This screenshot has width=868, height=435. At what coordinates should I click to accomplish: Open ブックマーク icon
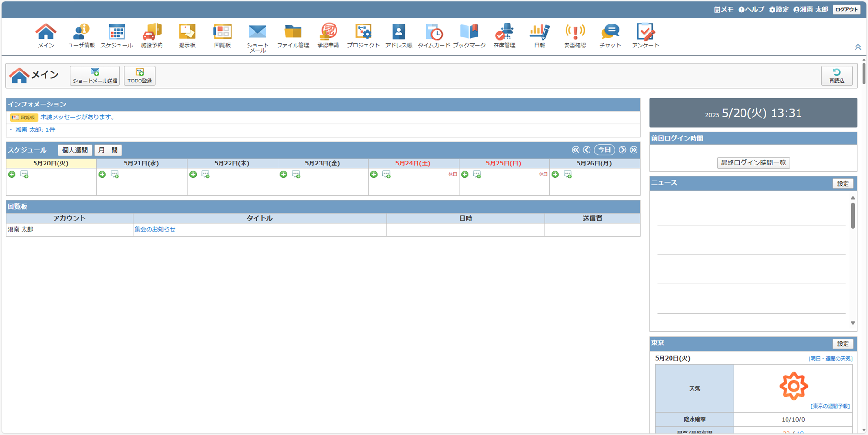[469, 36]
